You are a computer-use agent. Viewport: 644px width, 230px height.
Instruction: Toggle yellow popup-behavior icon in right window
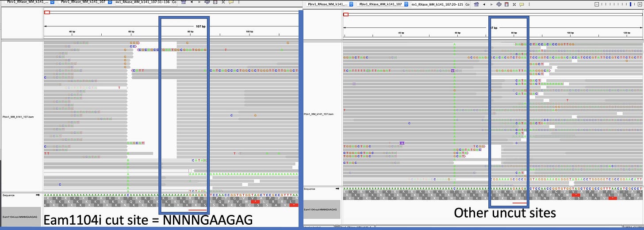(x=521, y=4)
